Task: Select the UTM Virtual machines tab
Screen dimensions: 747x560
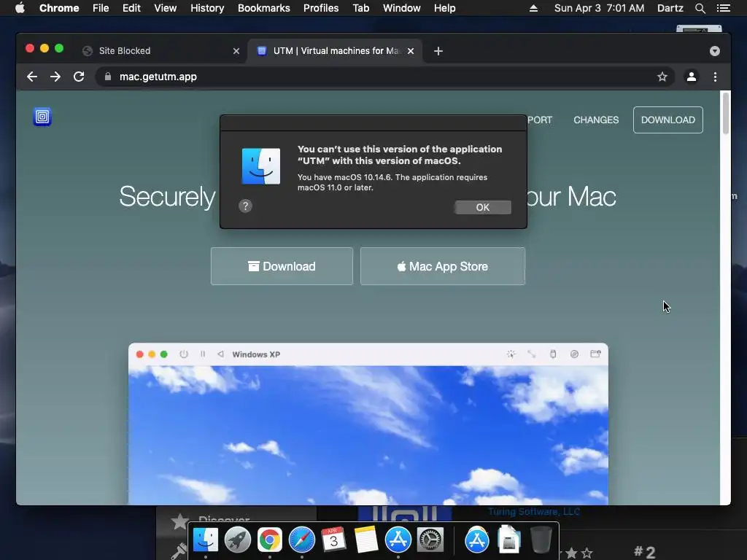Action: pos(335,51)
